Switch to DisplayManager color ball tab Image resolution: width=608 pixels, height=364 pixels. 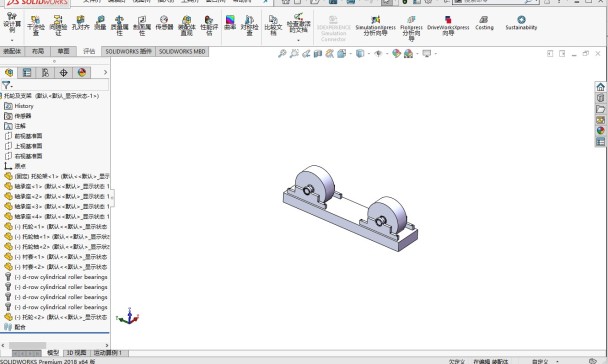pos(81,72)
